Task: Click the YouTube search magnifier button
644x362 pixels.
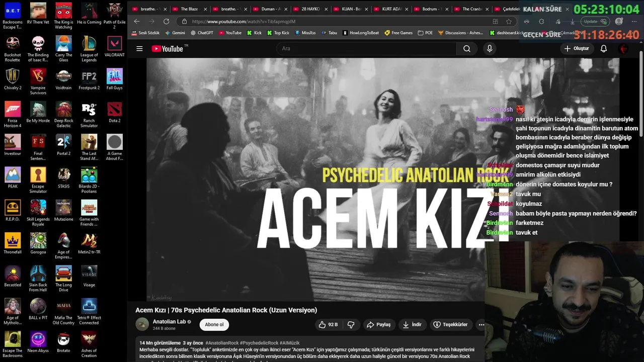Action: [467, 49]
